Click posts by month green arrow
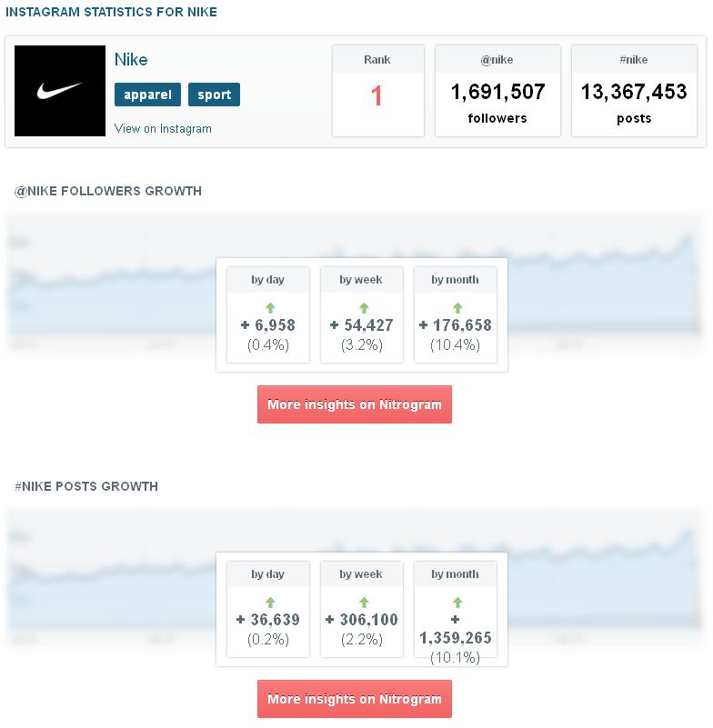Image resolution: width=713 pixels, height=728 pixels. click(456, 603)
